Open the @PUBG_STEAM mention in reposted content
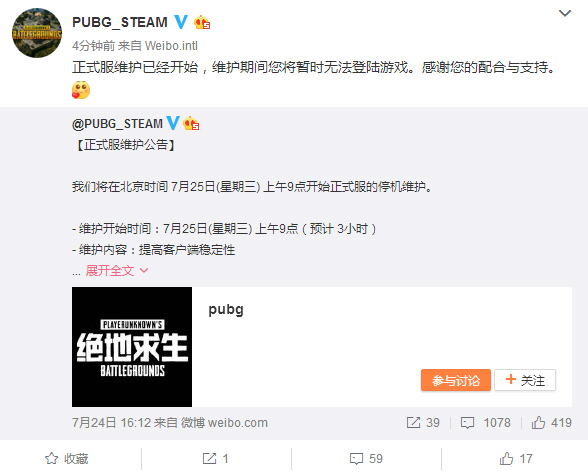Image resolution: width=588 pixels, height=472 pixels. (117, 124)
